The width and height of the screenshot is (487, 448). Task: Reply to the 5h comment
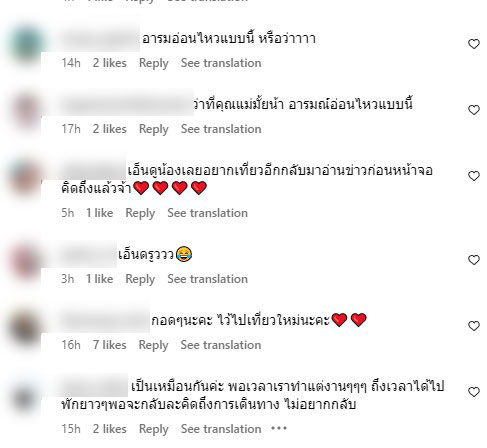click(x=140, y=213)
